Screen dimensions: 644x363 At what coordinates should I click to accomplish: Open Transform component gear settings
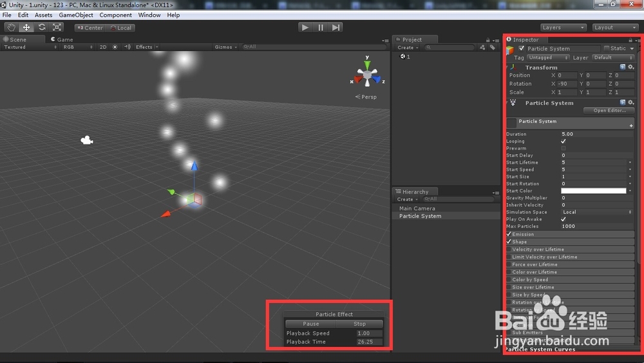pos(631,67)
